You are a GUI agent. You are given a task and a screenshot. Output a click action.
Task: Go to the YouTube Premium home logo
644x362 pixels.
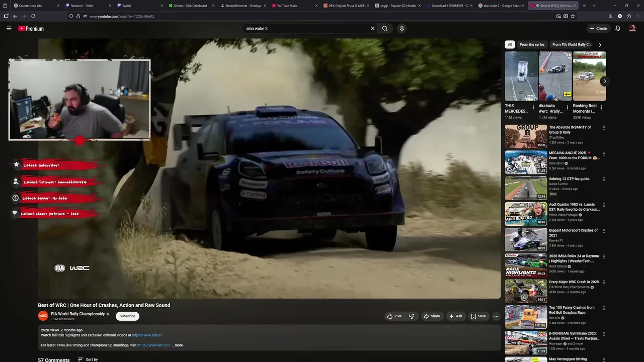coord(31,29)
